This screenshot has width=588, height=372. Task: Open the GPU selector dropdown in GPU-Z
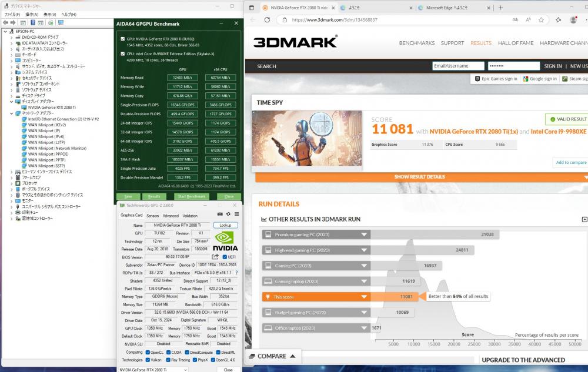click(x=153, y=370)
